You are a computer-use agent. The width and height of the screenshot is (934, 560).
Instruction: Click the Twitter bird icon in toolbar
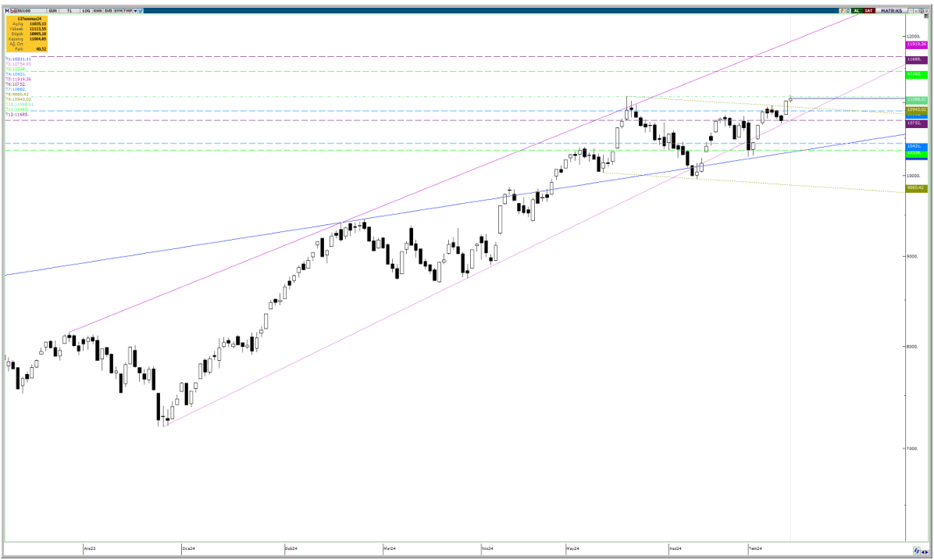[x=140, y=11]
